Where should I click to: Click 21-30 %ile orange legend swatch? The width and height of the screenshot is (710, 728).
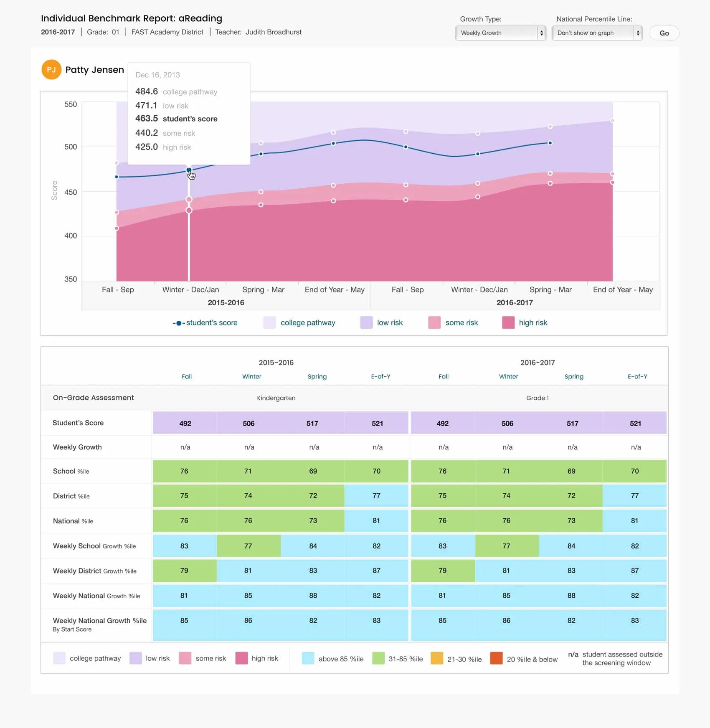coord(437,658)
